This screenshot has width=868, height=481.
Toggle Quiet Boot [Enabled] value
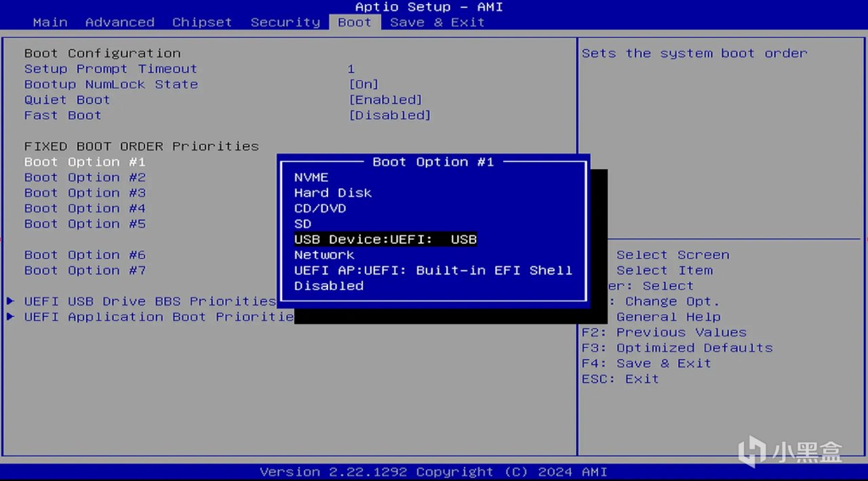tap(385, 100)
